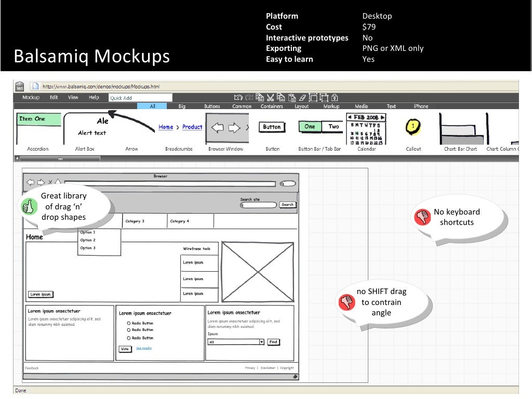Click the X stop icon in mockup browser
The width and height of the screenshot is (532, 399).
click(x=50, y=182)
